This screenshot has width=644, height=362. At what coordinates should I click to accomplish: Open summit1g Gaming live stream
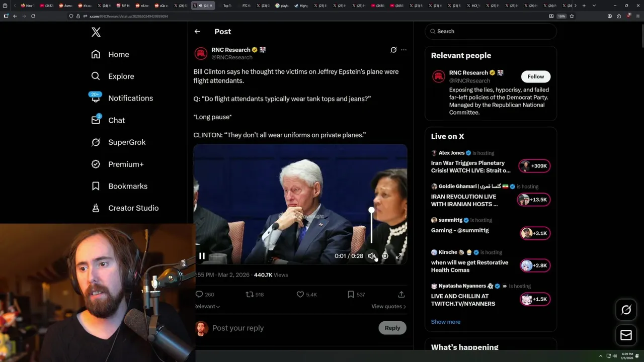460,230
